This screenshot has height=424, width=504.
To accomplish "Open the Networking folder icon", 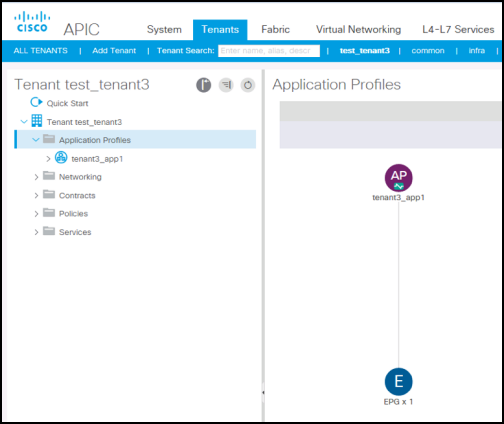I will click(49, 176).
